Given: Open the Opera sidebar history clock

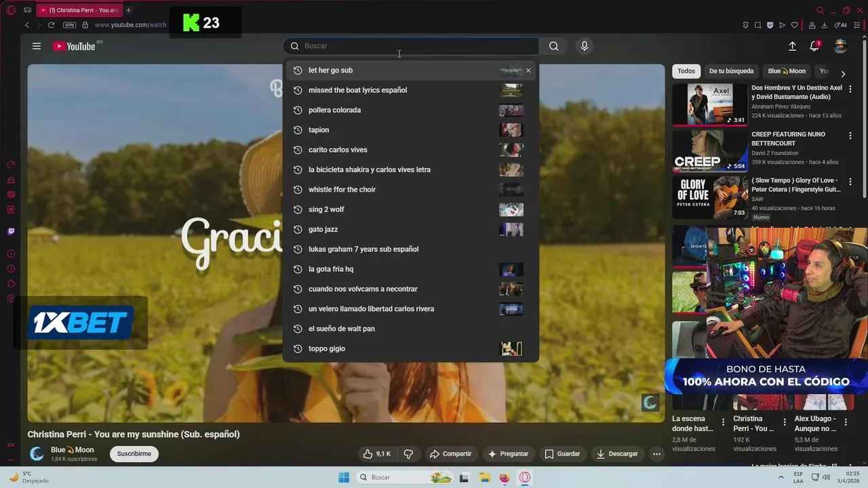Looking at the screenshot, I should (x=11, y=269).
